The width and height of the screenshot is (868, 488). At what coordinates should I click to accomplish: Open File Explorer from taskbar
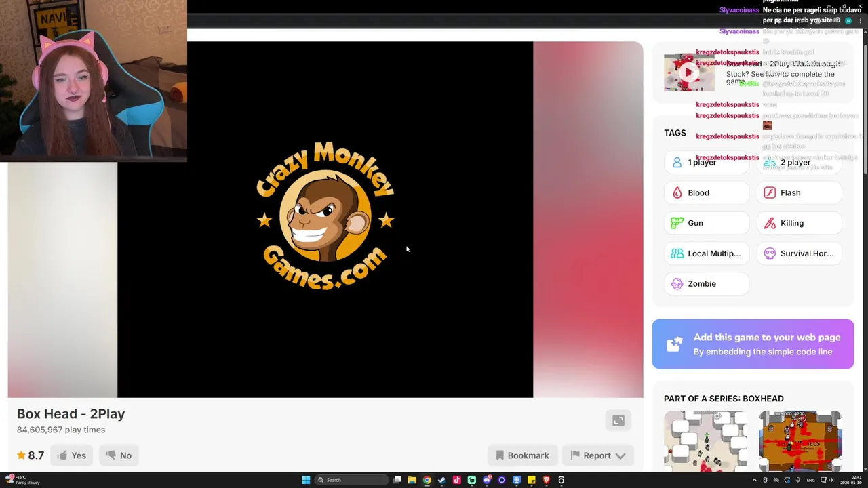coord(412,480)
